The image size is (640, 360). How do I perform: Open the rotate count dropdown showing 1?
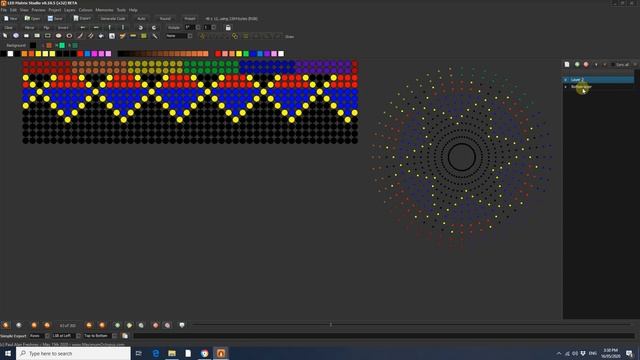click(x=213, y=27)
